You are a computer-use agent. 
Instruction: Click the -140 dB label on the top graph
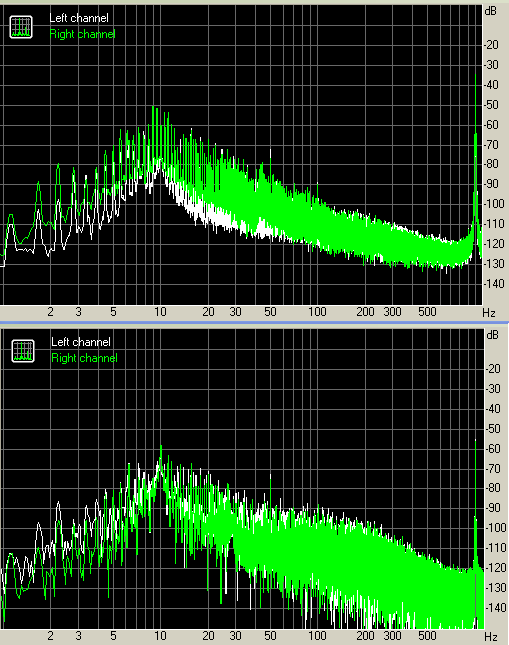[x=494, y=283]
